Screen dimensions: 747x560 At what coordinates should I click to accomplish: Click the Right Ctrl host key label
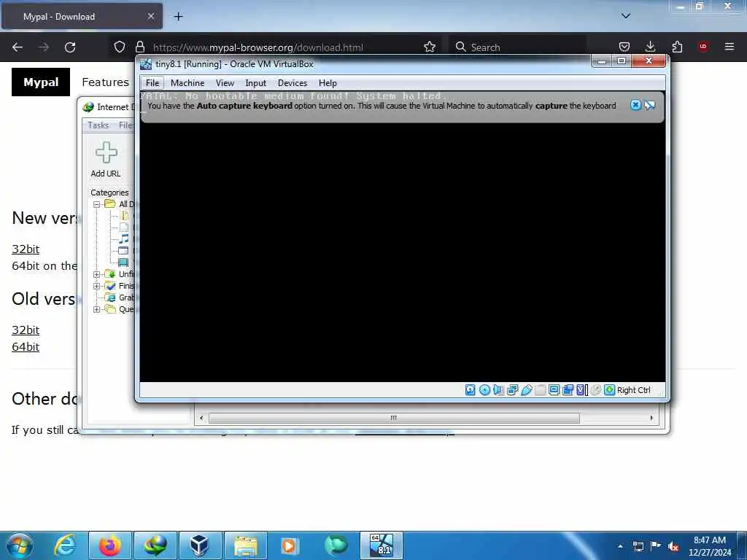[634, 390]
